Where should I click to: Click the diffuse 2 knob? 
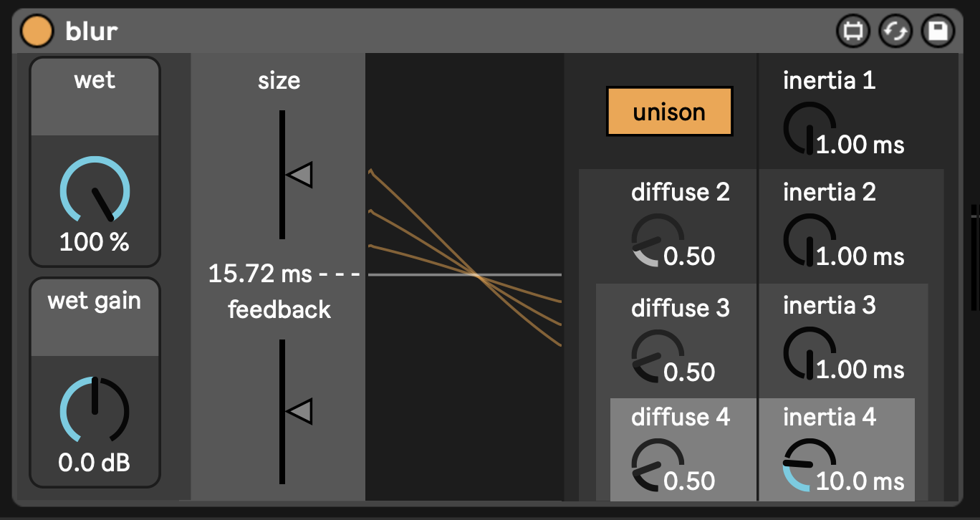658,240
